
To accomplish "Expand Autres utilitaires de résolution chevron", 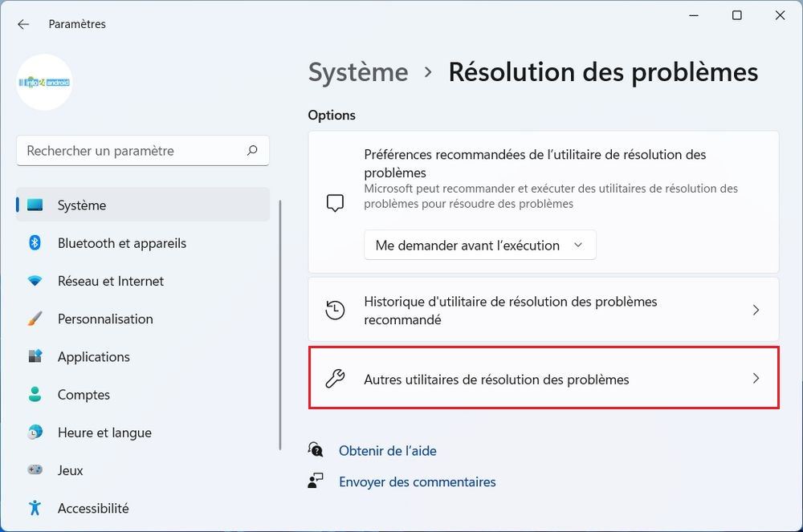I will click(755, 379).
